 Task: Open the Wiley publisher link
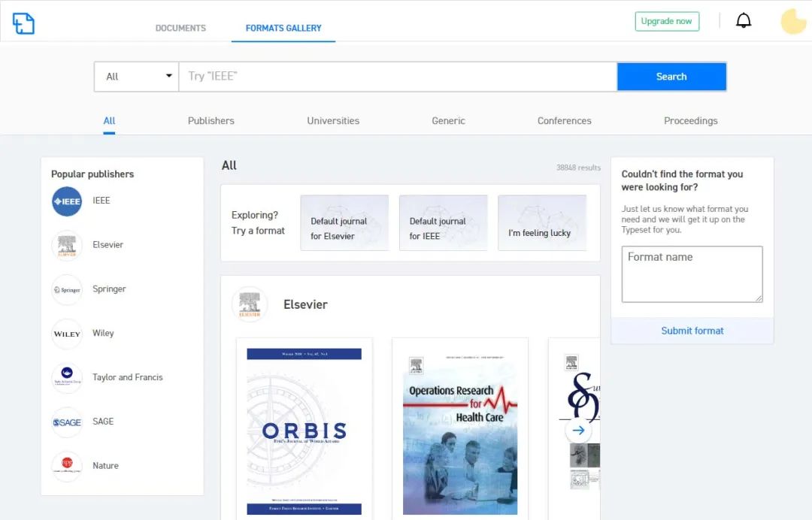click(x=103, y=333)
